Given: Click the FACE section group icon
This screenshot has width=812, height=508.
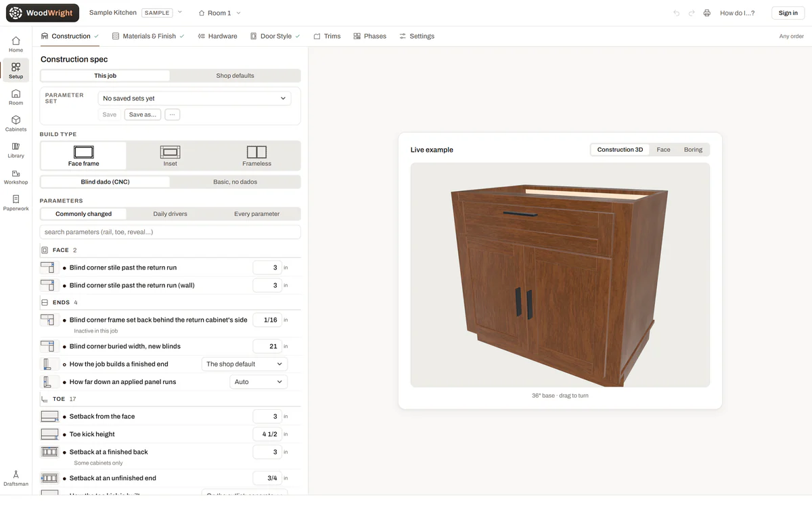Looking at the screenshot, I should click(45, 250).
